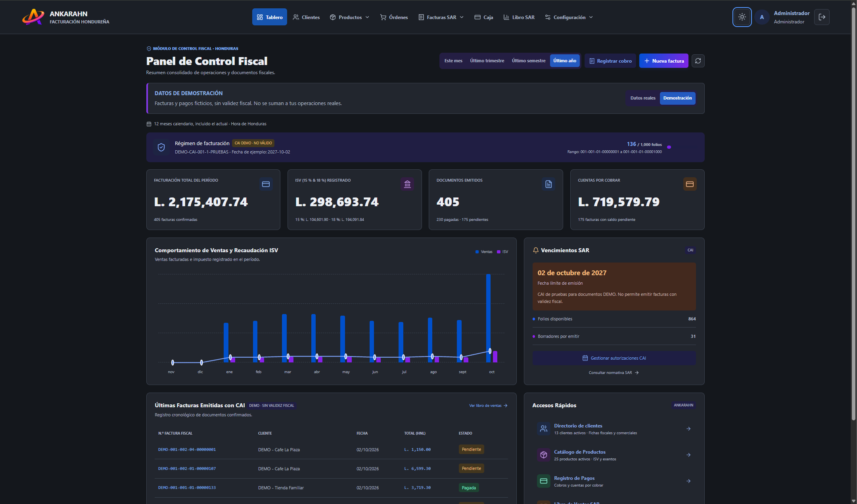857x504 pixels.
Task: Select the Último trimestre period option
Action: pos(487,61)
